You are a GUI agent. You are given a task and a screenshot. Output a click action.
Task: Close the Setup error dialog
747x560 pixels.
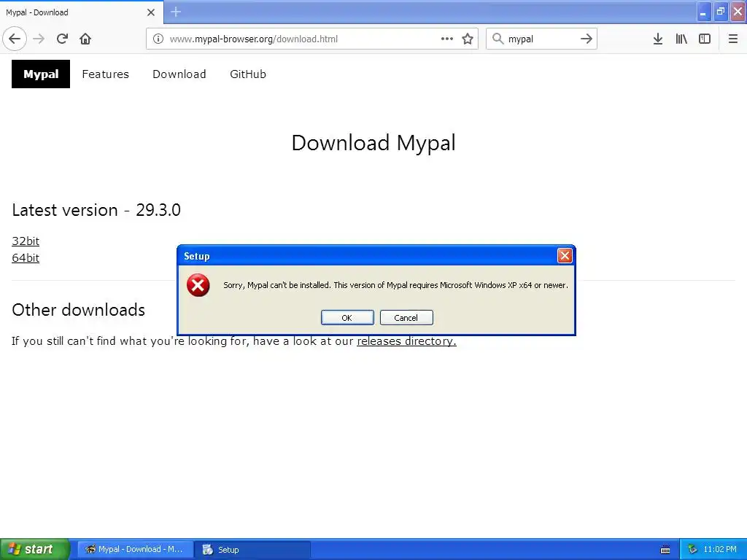565,256
